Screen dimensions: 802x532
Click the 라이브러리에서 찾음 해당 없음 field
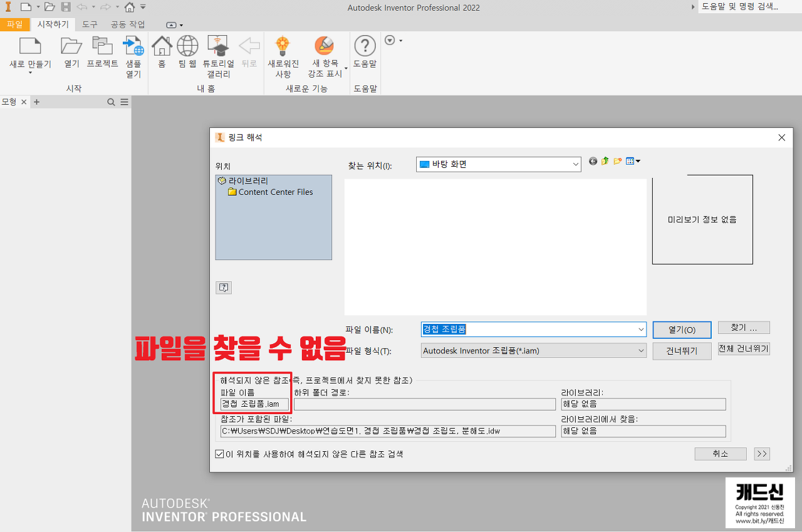(x=643, y=431)
